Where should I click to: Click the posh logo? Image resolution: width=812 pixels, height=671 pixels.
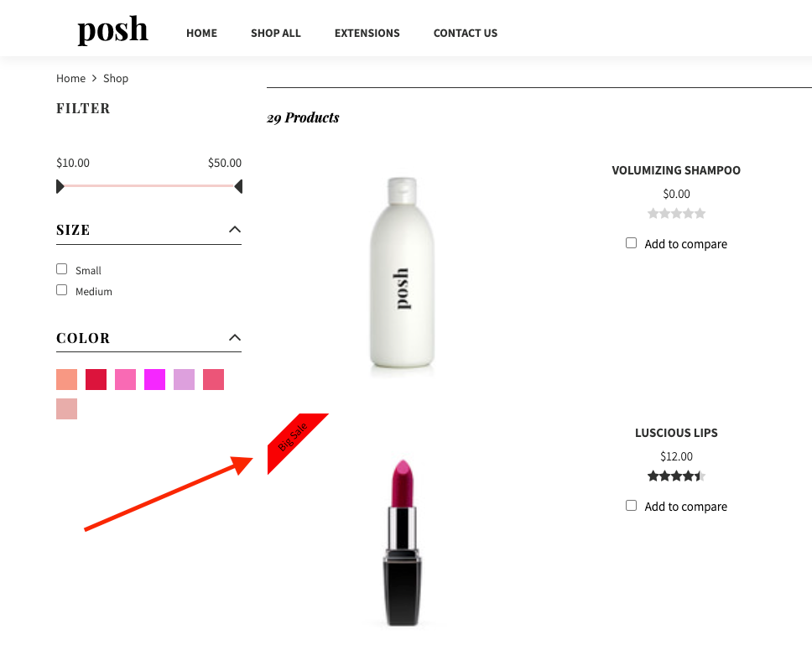tap(113, 30)
